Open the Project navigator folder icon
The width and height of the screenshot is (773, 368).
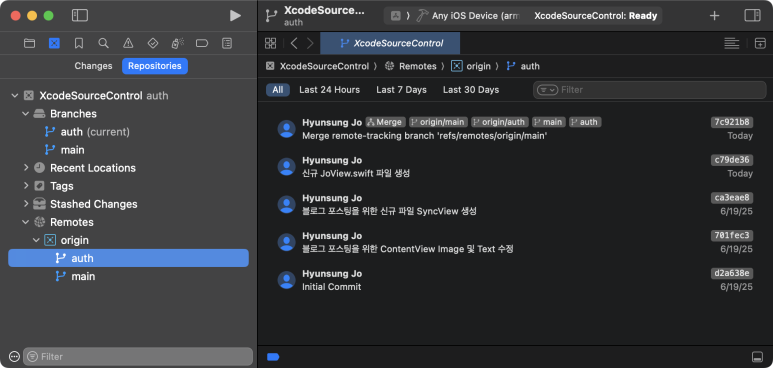tap(30, 43)
